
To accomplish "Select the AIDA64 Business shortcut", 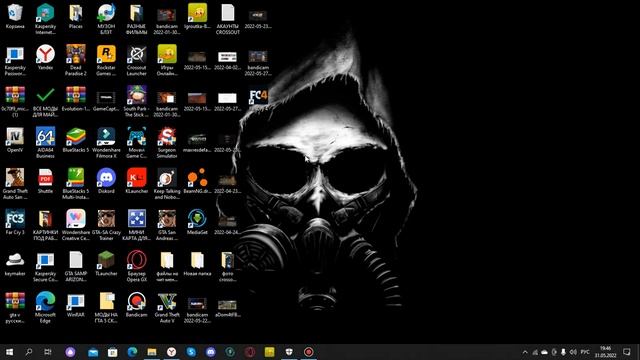I will pos(45,142).
